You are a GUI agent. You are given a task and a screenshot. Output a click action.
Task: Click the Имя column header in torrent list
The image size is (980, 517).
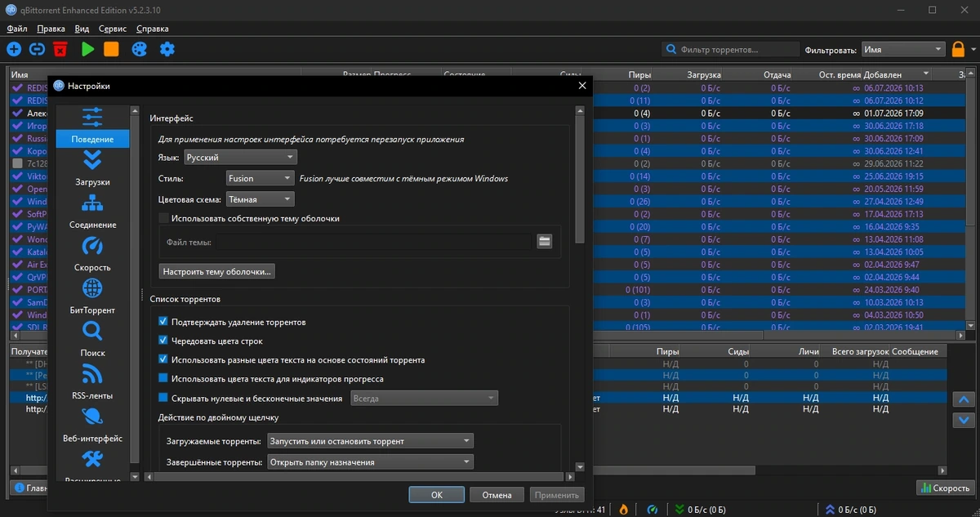click(20, 74)
